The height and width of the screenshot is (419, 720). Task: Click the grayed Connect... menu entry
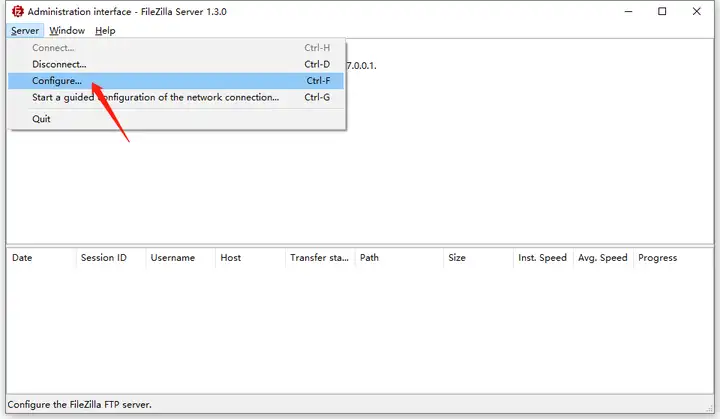pyautogui.click(x=176, y=48)
